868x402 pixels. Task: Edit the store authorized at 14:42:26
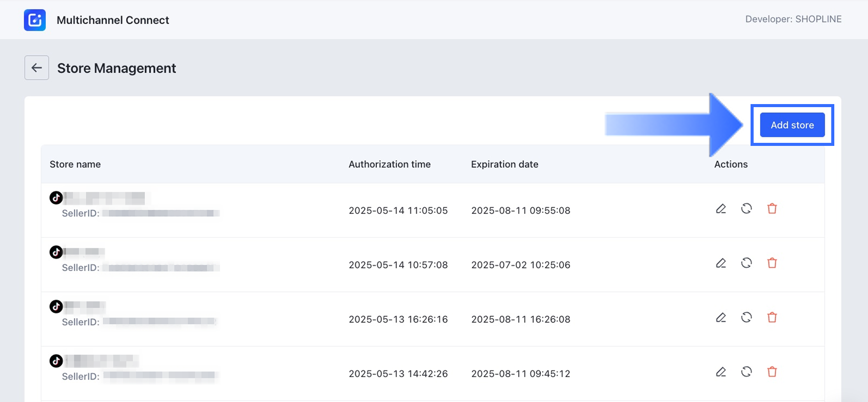click(x=720, y=372)
